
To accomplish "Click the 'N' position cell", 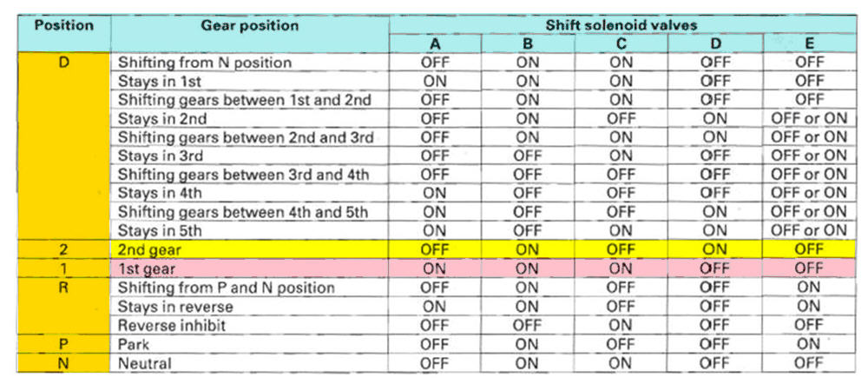I will click(x=63, y=363).
